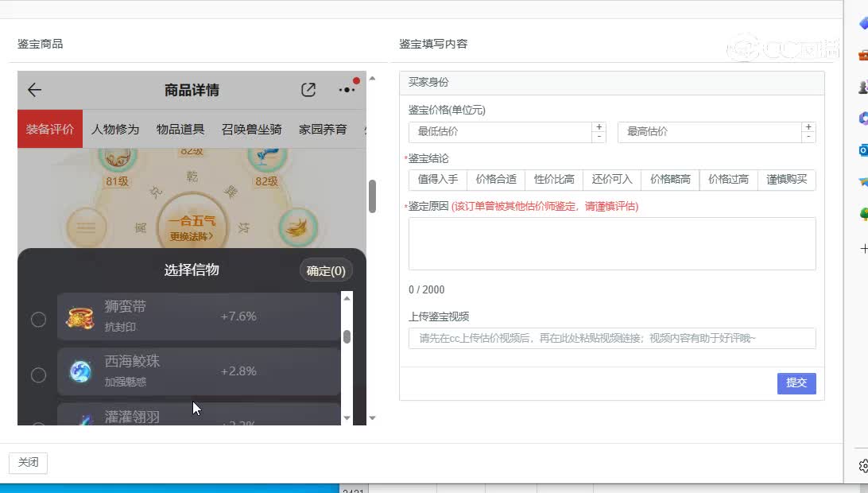Image resolution: width=868 pixels, height=493 pixels.
Task: Click the plus icon in right sidebar
Action: pos(863,248)
